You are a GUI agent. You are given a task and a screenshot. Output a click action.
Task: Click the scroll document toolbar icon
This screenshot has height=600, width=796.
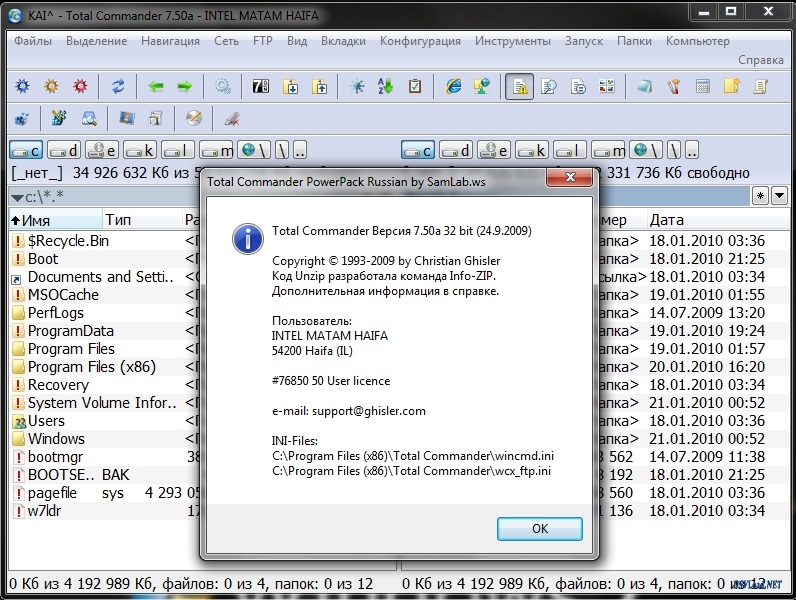point(760,86)
